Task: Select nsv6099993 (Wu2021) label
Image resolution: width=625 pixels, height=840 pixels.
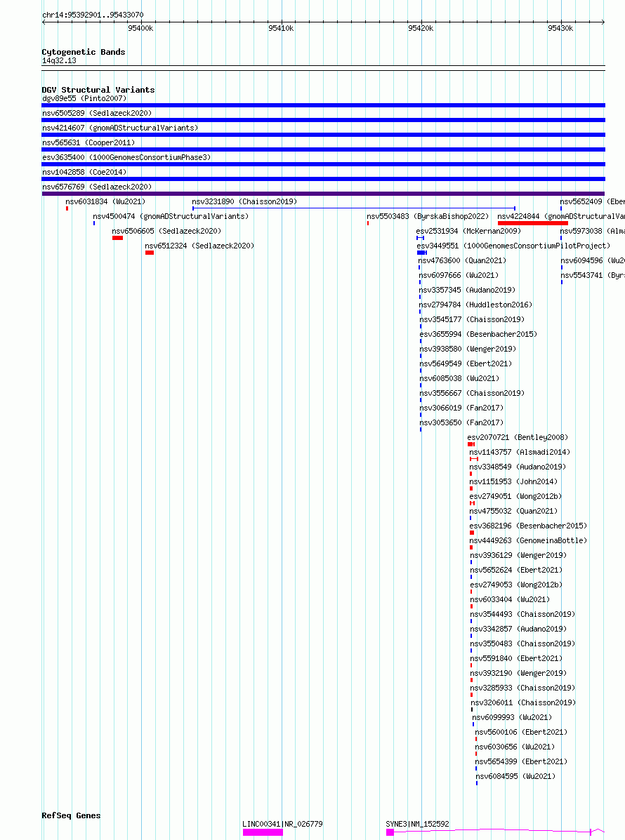Action: pos(512,717)
